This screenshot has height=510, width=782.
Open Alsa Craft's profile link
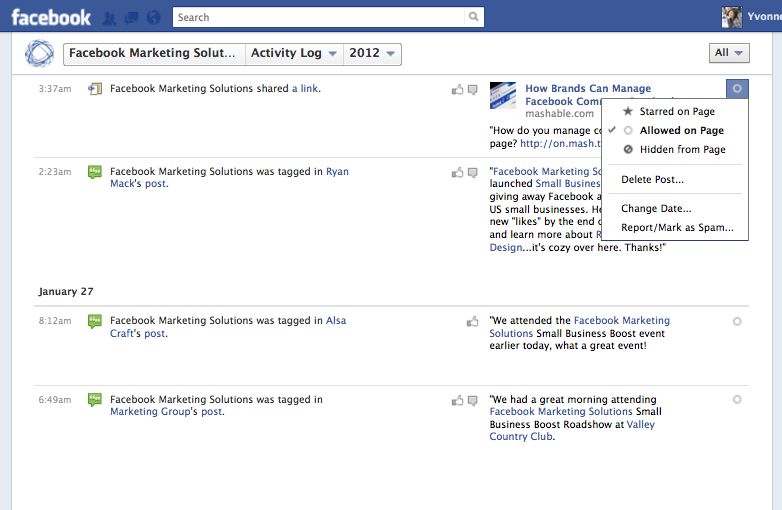coord(228,327)
